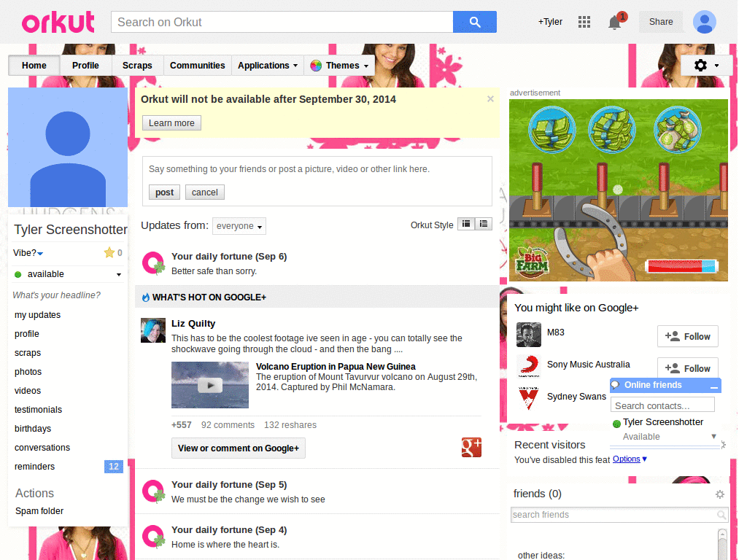Image resolution: width=747 pixels, height=560 pixels.
Task: Open reminders with 12 badge
Action: [x=68, y=467]
